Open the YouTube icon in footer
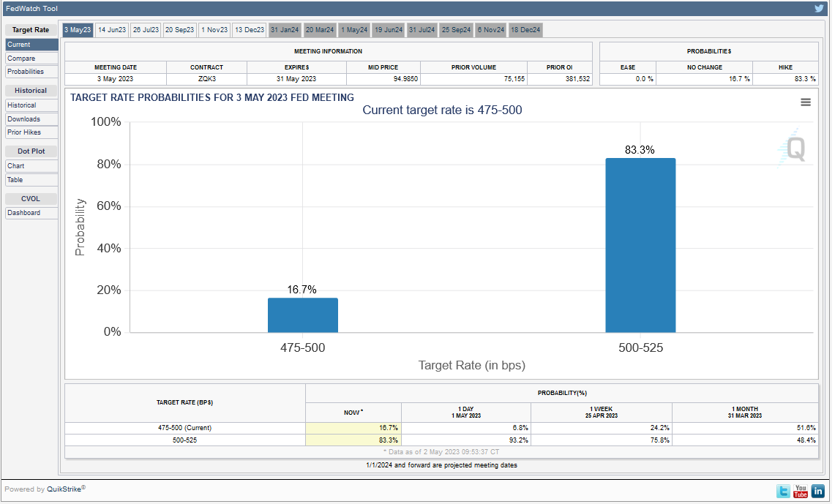 [x=801, y=491]
